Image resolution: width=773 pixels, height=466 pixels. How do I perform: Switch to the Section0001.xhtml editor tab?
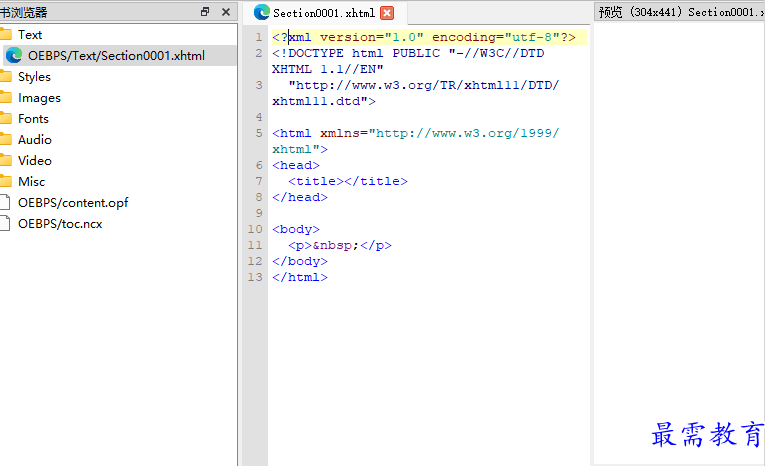pos(324,13)
